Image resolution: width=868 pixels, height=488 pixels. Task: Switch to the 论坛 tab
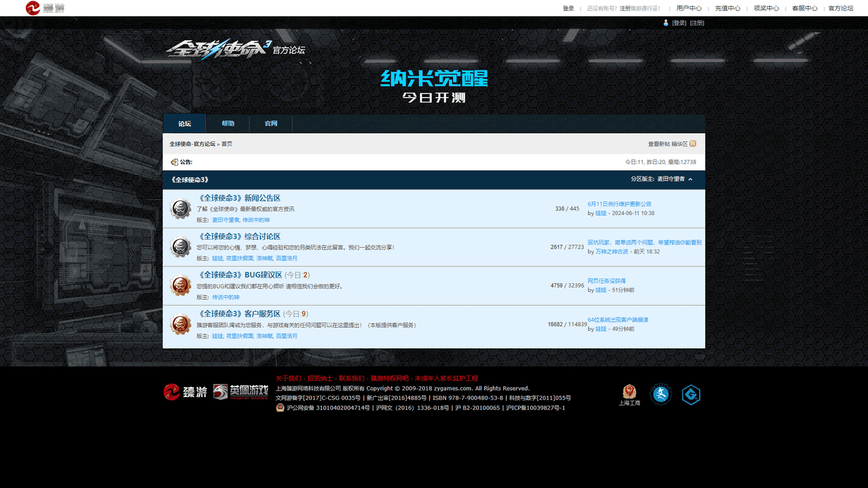coord(184,124)
